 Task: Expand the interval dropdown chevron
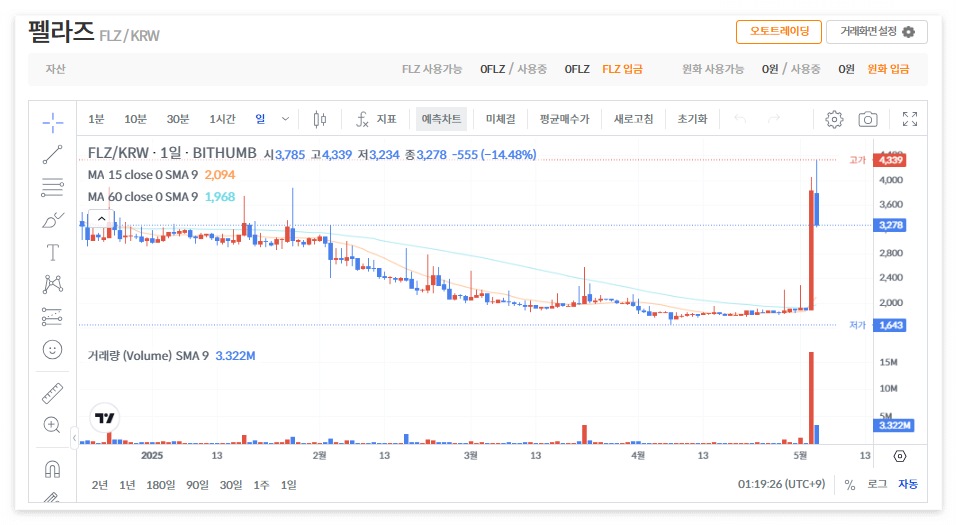(285, 119)
